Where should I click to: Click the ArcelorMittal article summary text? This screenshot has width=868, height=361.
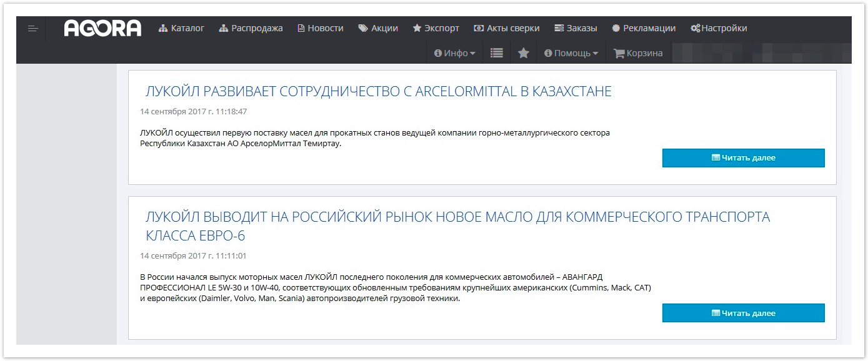click(375, 138)
